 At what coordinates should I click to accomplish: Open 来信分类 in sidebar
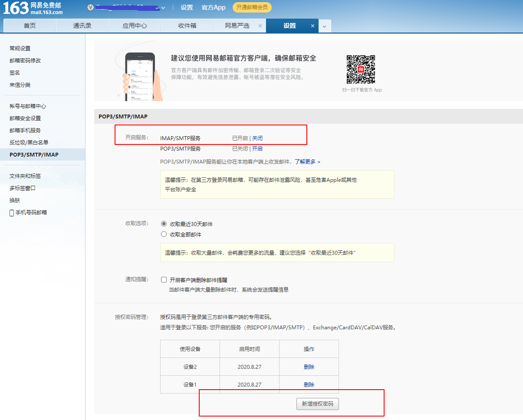(x=20, y=85)
